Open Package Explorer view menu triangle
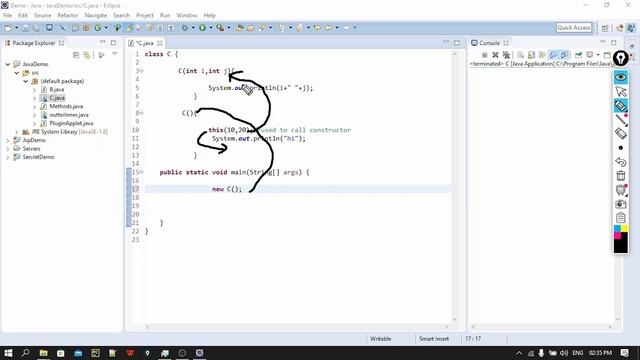Image resolution: width=640 pixels, height=360 pixels. point(115,54)
